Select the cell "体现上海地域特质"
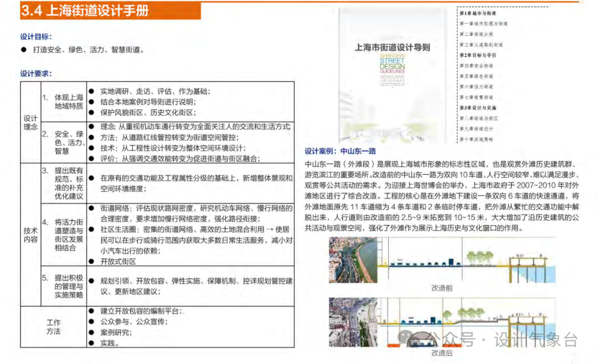 [69, 102]
